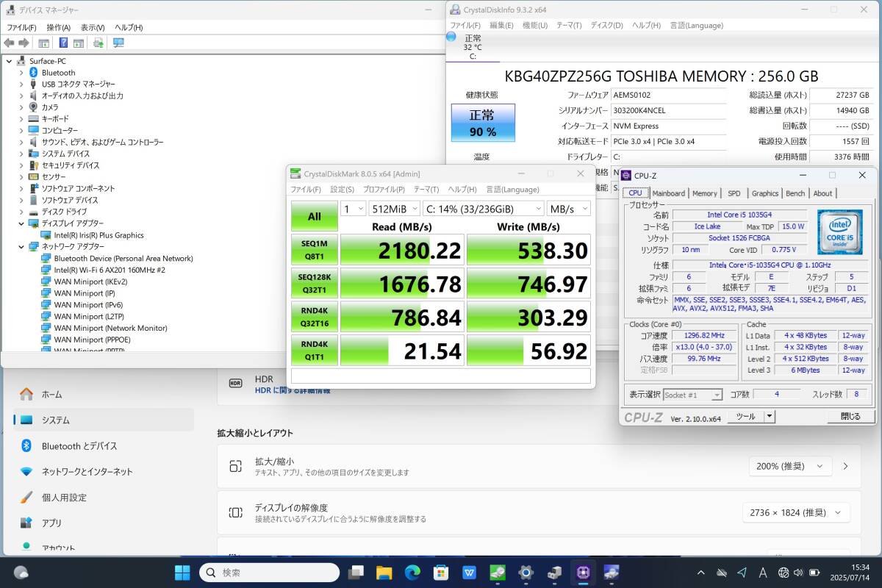Click the green All button in CrystalDiskMark

pos(314,216)
